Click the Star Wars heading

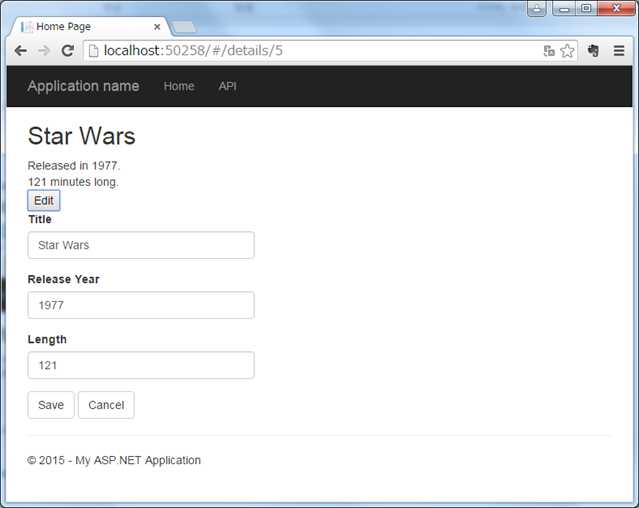tap(82, 136)
